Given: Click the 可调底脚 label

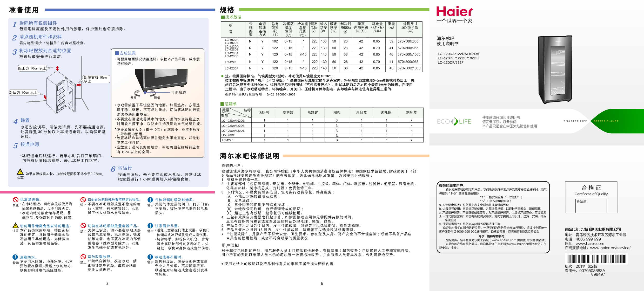Looking at the screenshot, I should coord(178,92).
